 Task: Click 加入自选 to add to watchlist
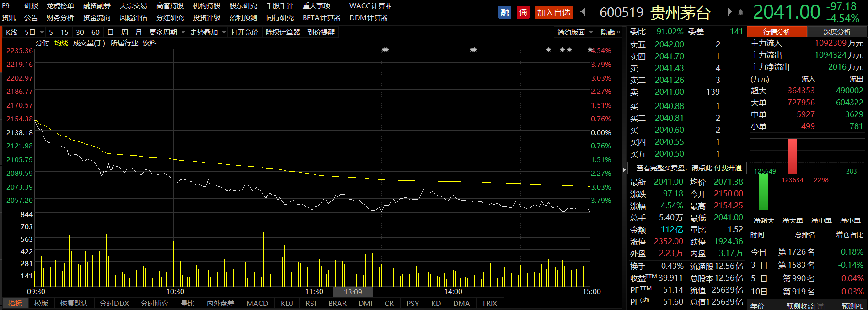553,12
